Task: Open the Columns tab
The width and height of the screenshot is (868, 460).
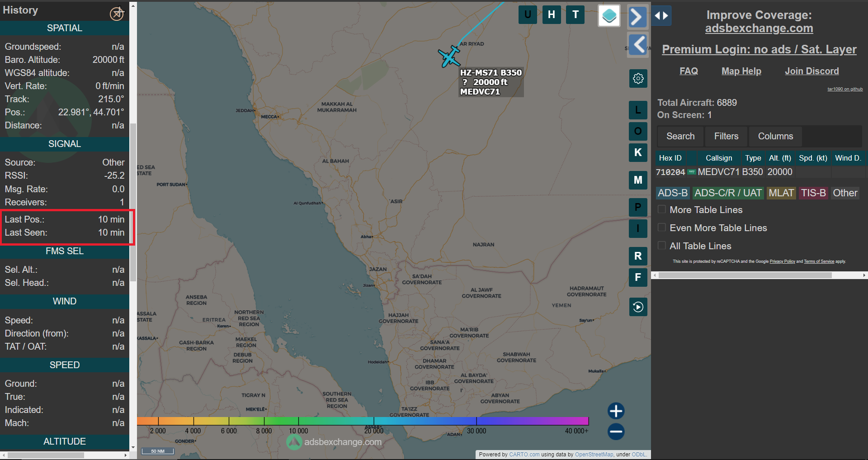Action: 775,136
